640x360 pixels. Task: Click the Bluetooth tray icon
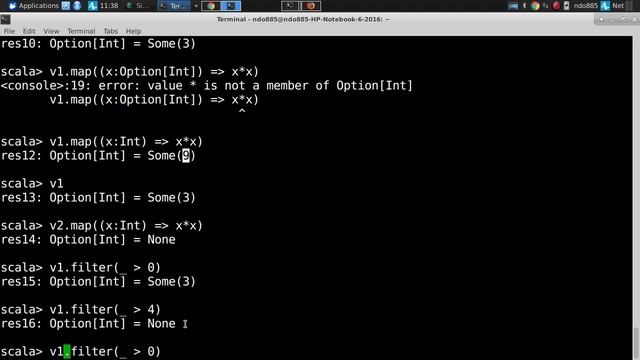point(525,6)
